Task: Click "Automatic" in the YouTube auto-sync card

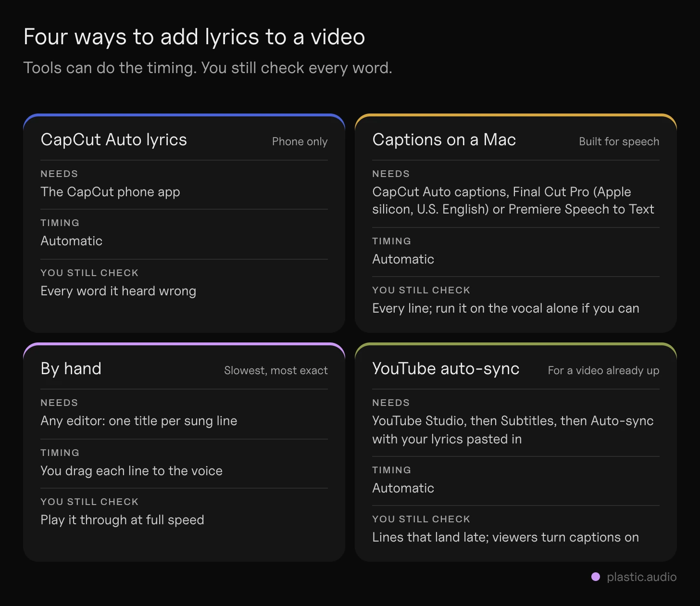Action: click(x=403, y=488)
